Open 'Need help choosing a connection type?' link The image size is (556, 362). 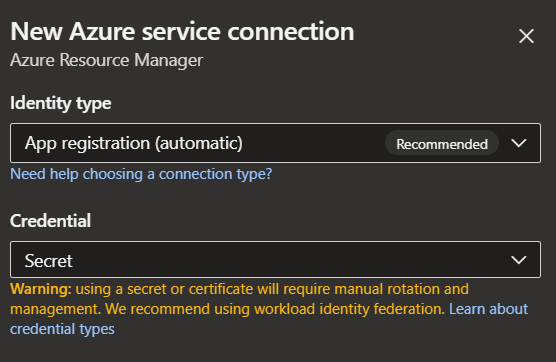[141, 174]
